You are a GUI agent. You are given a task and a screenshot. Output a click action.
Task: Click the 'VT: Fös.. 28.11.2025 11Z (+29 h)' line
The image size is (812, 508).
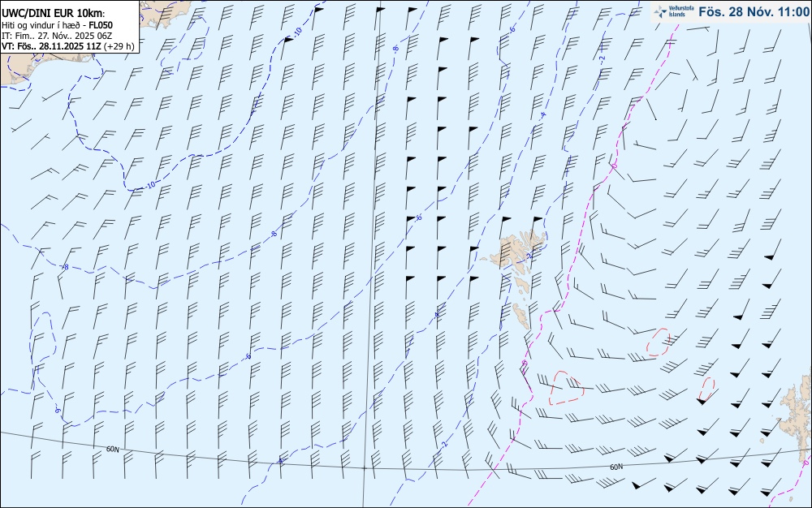coord(68,46)
